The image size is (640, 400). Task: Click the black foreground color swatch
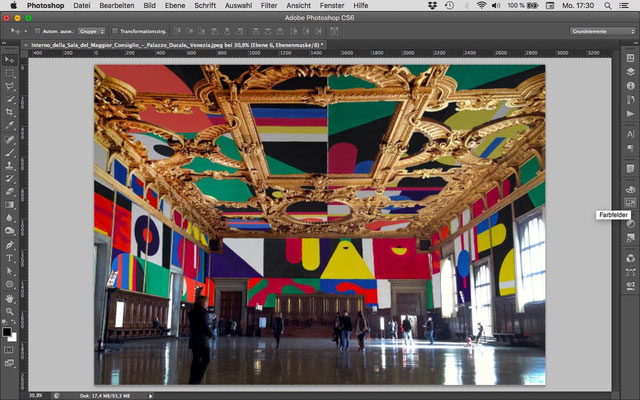7,332
